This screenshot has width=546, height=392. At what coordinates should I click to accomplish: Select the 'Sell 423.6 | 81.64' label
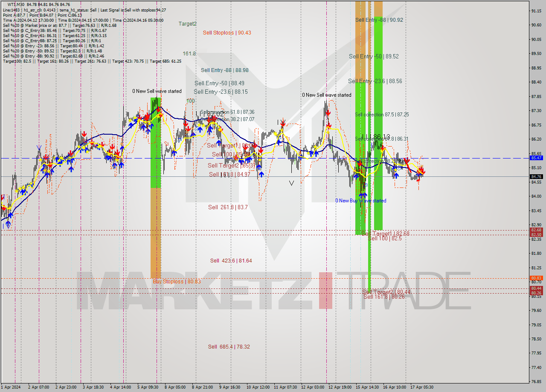(231, 260)
